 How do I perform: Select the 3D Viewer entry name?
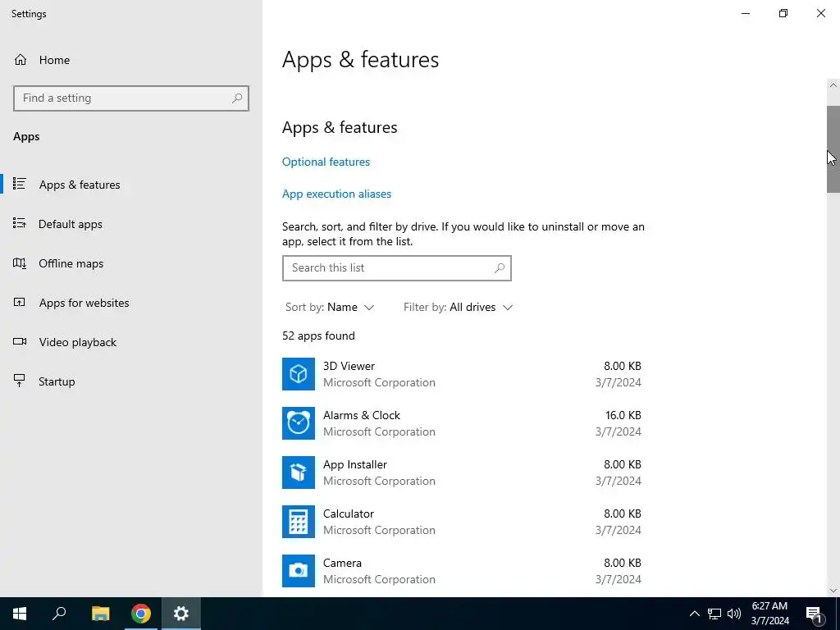349,366
